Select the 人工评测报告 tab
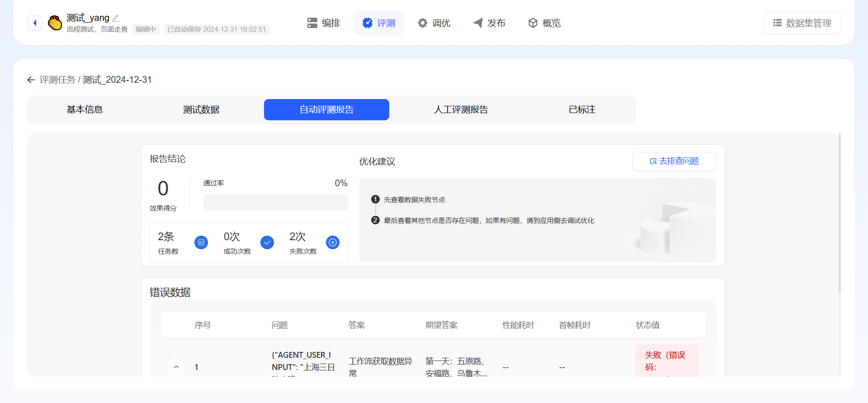The width and height of the screenshot is (868, 403). coord(461,109)
